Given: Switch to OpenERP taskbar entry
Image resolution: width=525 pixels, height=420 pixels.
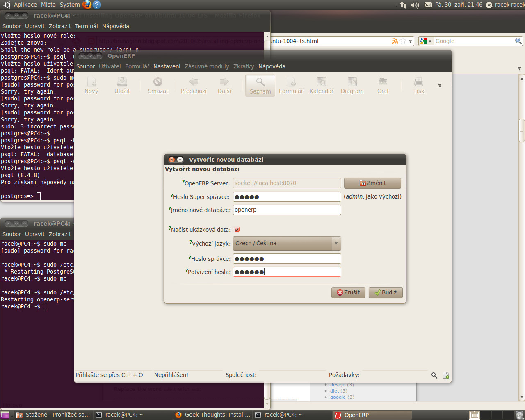Looking at the screenshot, I should pos(372,415).
